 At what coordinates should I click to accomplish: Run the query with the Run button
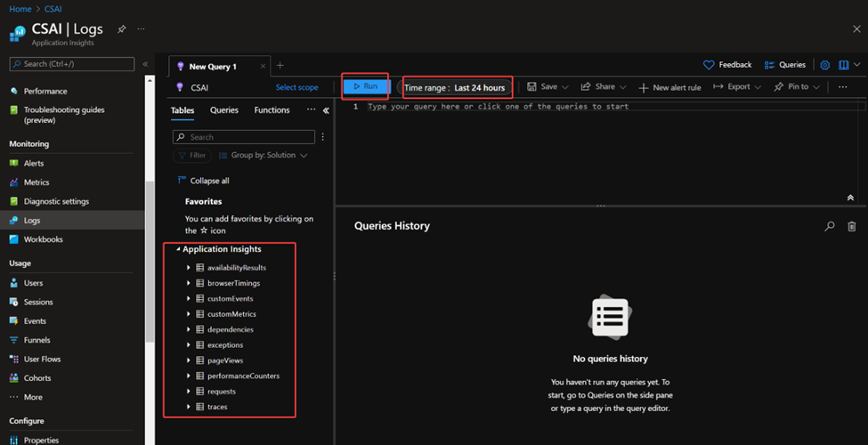366,86
